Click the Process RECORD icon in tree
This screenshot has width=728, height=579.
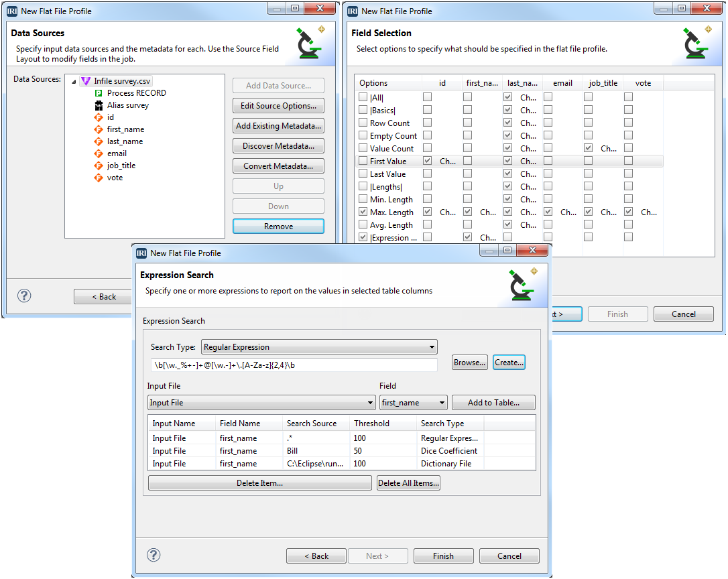point(99,93)
